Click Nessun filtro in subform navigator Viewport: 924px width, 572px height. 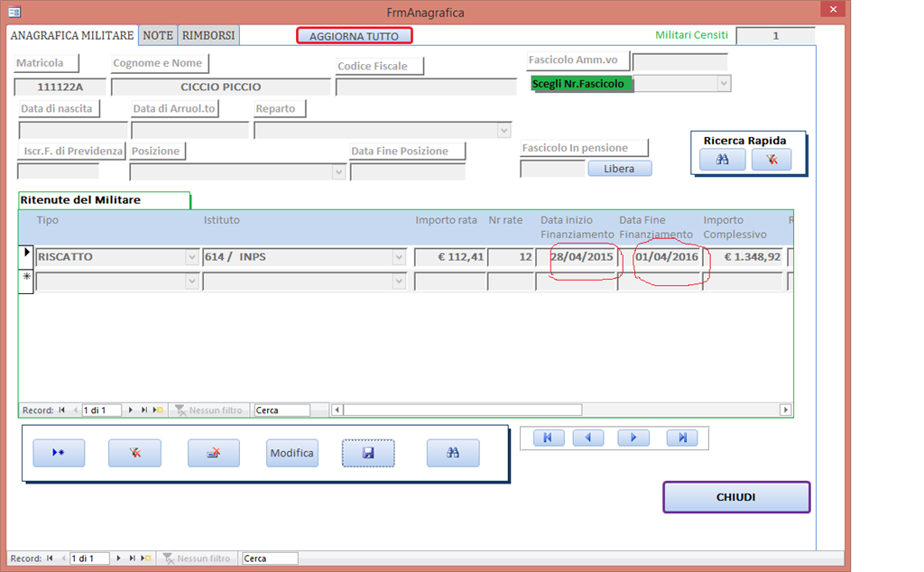(x=209, y=410)
